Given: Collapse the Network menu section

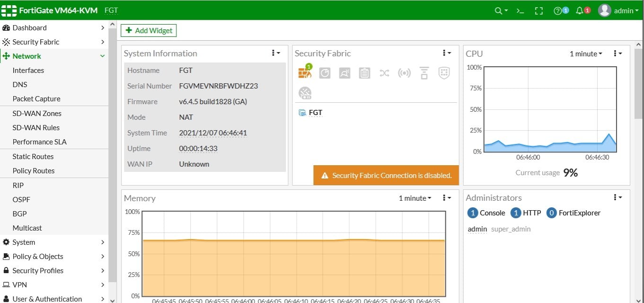Looking at the screenshot, I should [x=102, y=56].
